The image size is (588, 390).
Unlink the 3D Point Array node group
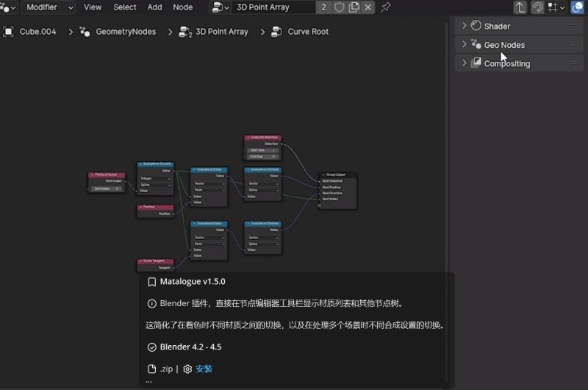tap(367, 7)
